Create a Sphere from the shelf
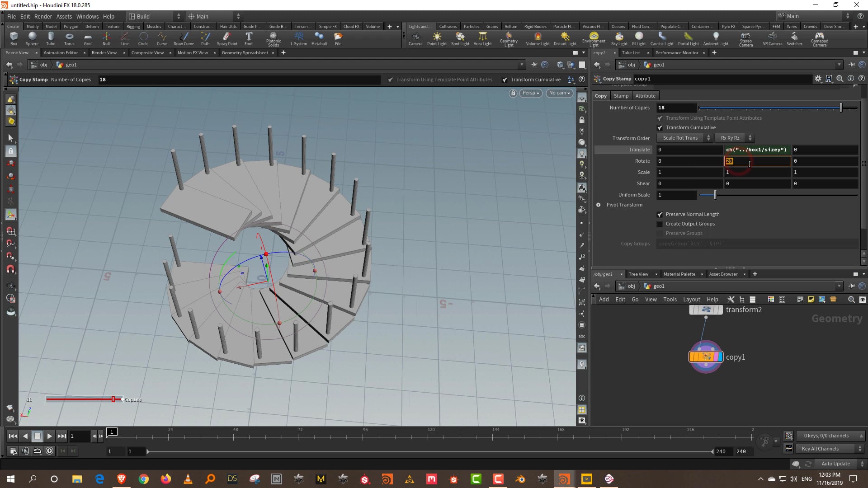This screenshot has height=488, width=868. (32, 39)
